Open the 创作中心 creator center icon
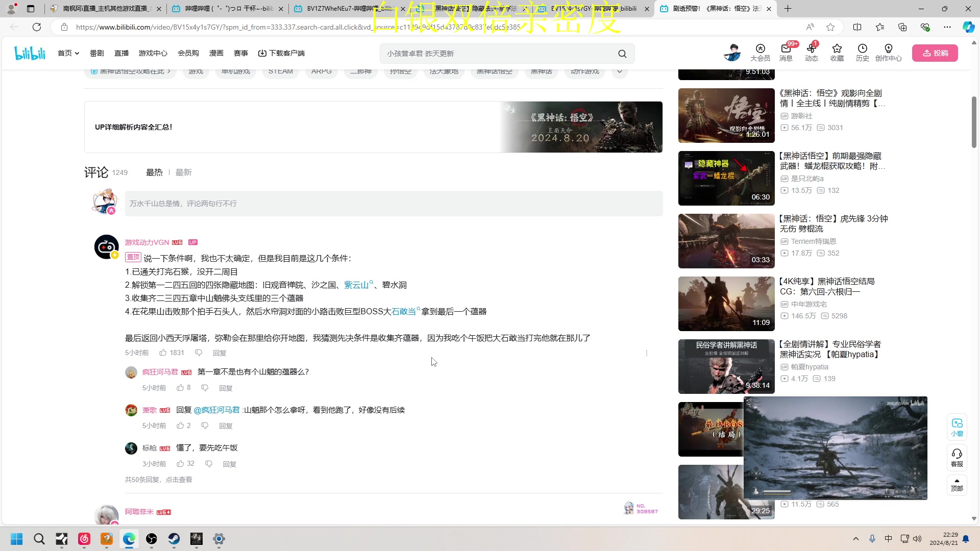This screenshot has width=980, height=551. [x=889, y=53]
